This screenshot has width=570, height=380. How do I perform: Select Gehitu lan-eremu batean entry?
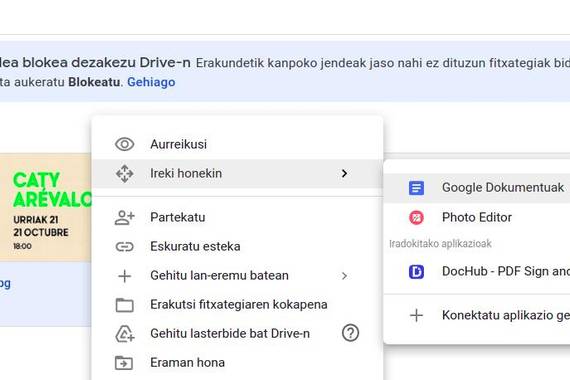coord(237,276)
